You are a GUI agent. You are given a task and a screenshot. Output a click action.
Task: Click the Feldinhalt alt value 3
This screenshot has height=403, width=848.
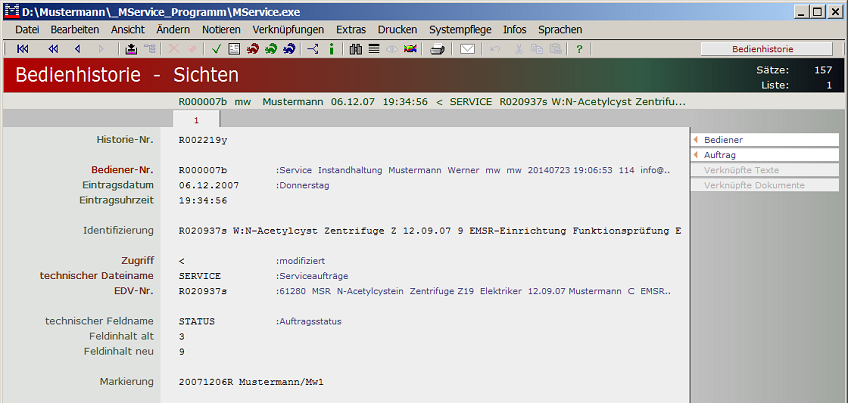point(182,336)
